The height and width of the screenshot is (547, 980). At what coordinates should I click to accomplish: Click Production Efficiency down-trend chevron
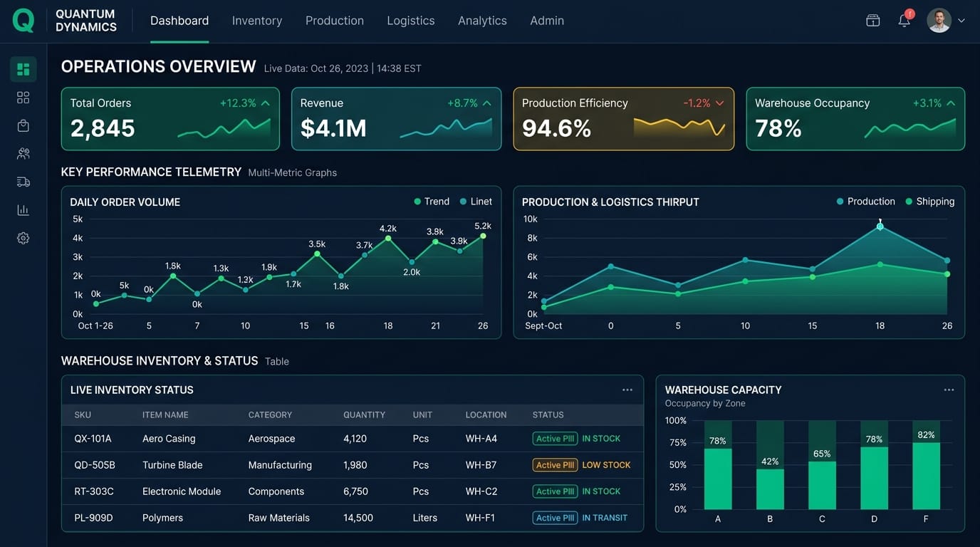720,103
